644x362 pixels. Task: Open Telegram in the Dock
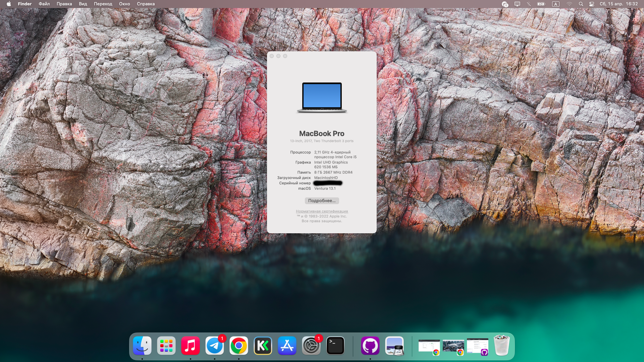pos(215,346)
